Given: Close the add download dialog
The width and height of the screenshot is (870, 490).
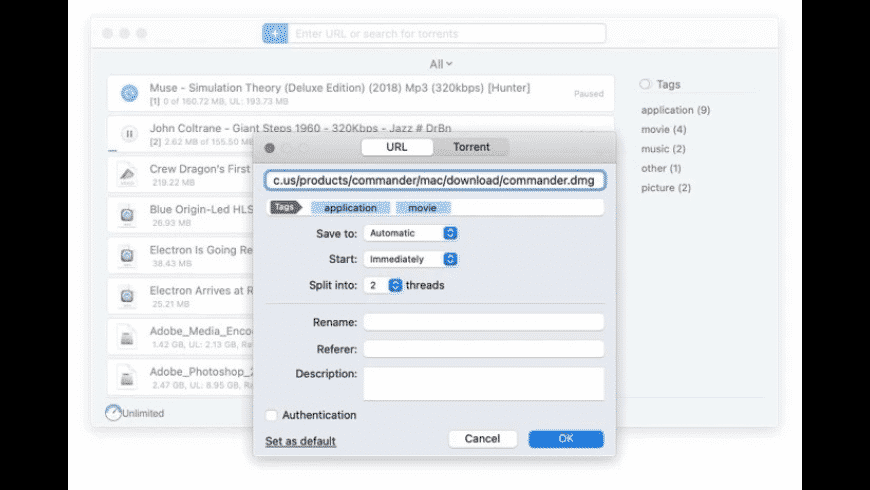Looking at the screenshot, I should click(270, 148).
